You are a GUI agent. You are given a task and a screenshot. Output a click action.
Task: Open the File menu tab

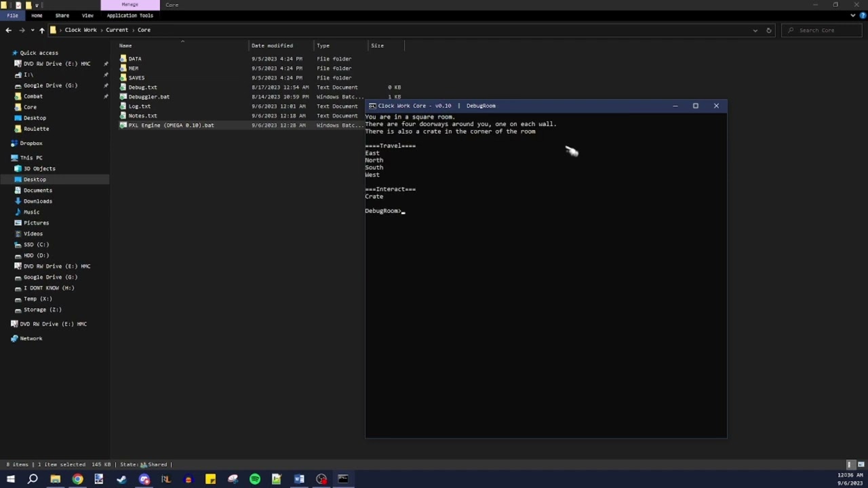click(12, 16)
